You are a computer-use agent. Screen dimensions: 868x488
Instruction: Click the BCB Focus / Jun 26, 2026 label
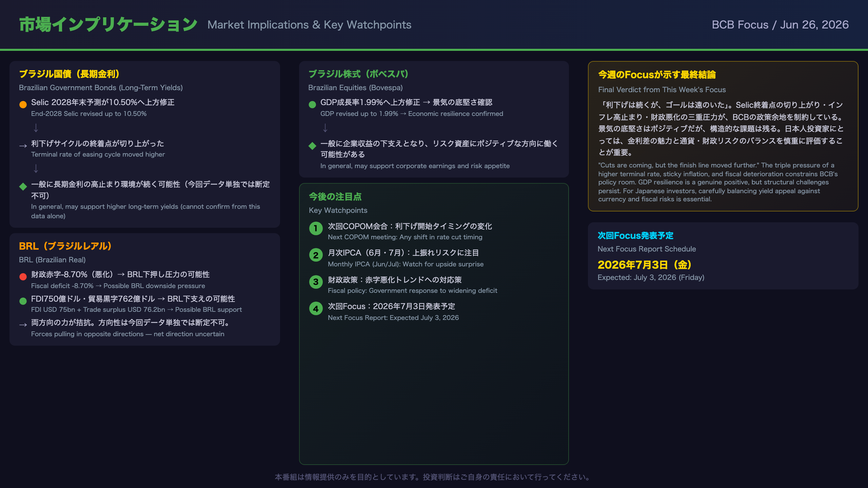[780, 25]
